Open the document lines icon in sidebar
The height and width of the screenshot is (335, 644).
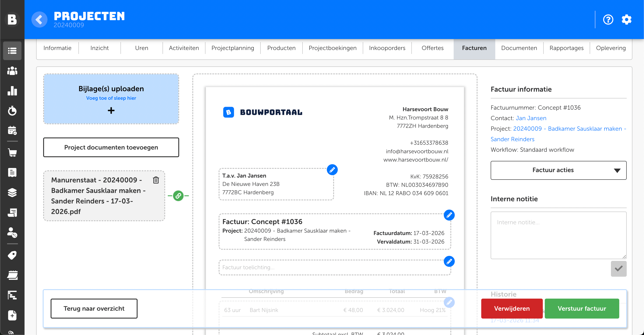pos(12,172)
